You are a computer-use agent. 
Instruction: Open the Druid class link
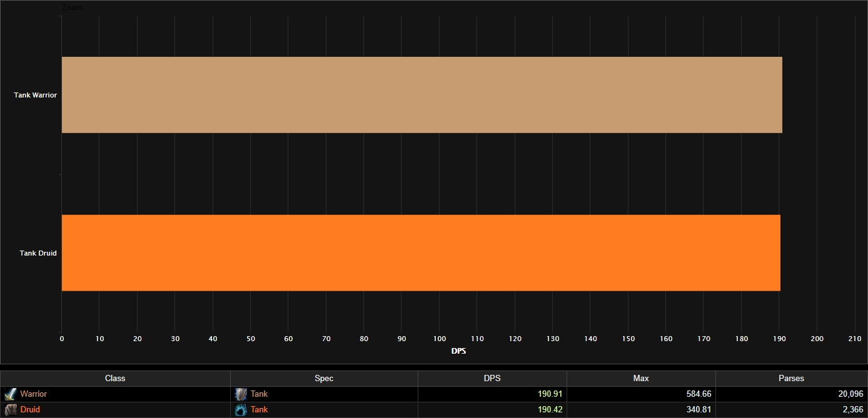coord(30,410)
